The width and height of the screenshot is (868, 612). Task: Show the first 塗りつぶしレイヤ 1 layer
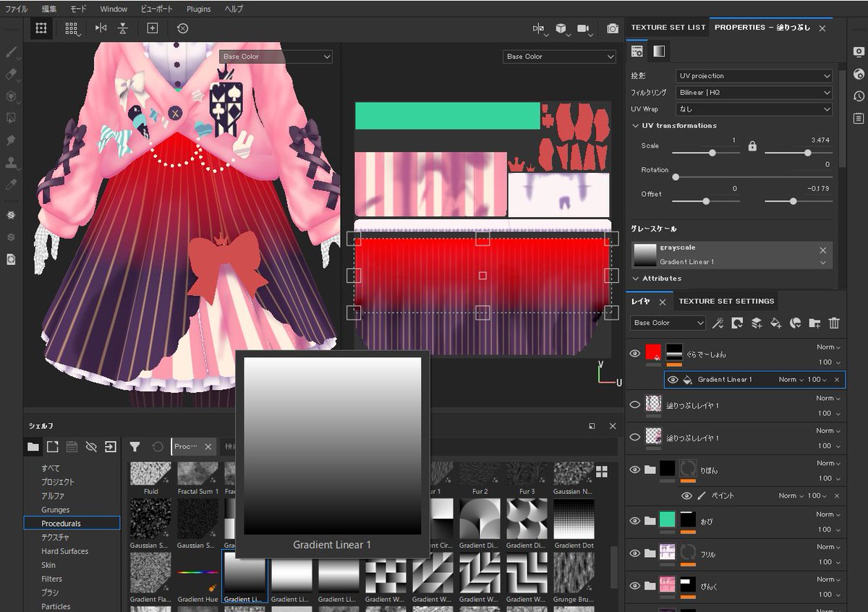(635, 405)
